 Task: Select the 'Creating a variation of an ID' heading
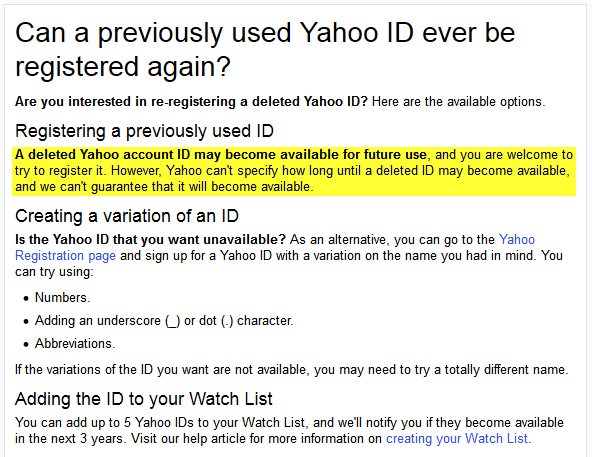127,216
